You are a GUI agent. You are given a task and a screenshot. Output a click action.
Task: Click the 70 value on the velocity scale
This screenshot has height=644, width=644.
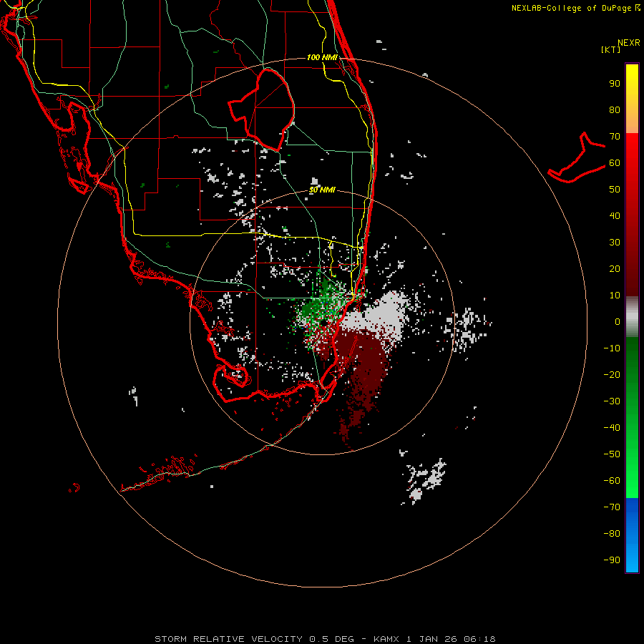pyautogui.click(x=615, y=137)
